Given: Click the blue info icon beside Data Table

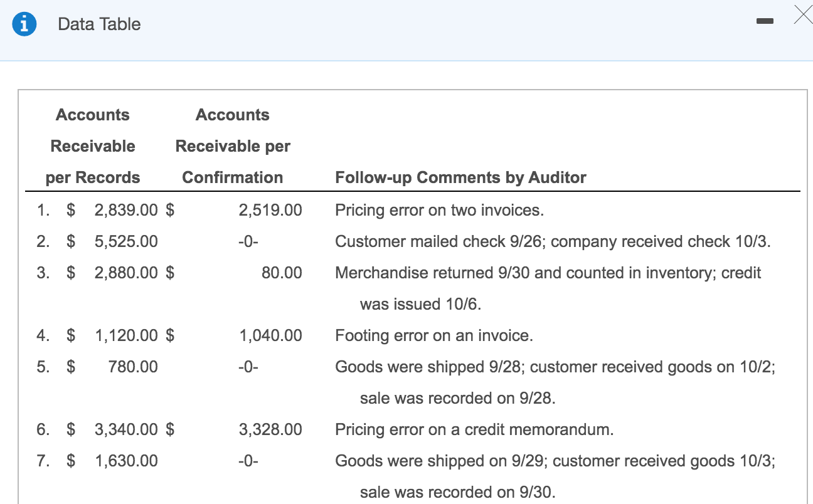Looking at the screenshot, I should pyautogui.click(x=23, y=23).
